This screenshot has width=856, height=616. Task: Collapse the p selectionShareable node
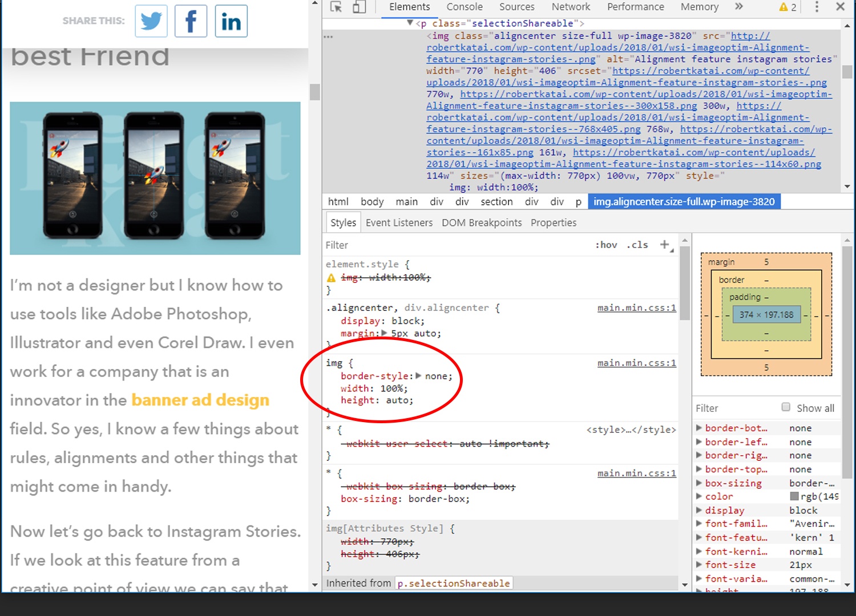click(x=410, y=23)
